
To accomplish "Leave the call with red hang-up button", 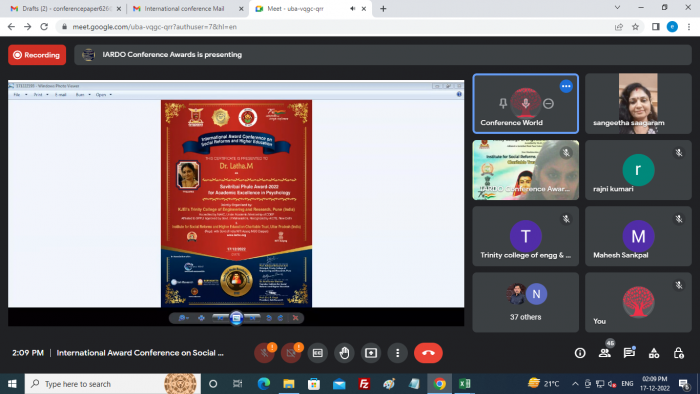I will [428, 353].
